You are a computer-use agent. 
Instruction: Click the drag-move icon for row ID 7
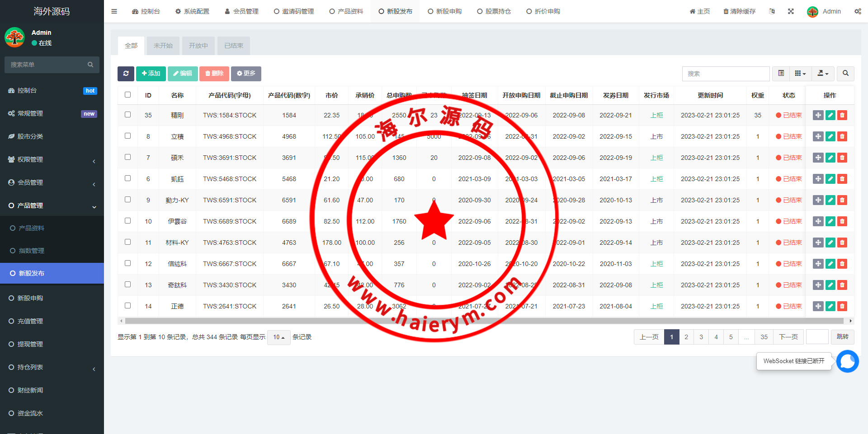point(818,158)
